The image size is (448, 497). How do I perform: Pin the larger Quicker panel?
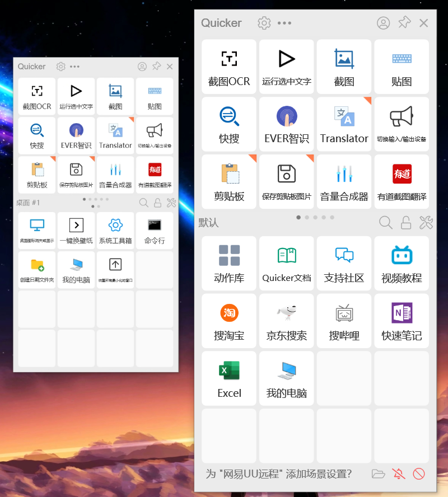click(x=404, y=23)
